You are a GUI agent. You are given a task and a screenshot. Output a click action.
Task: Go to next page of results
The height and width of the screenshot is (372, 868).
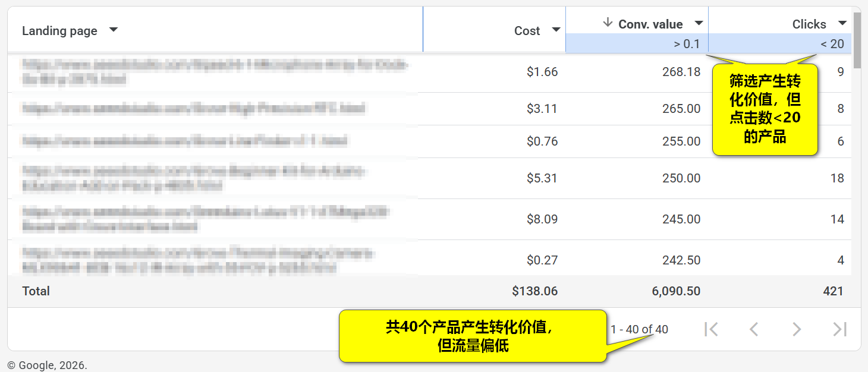[797, 329]
